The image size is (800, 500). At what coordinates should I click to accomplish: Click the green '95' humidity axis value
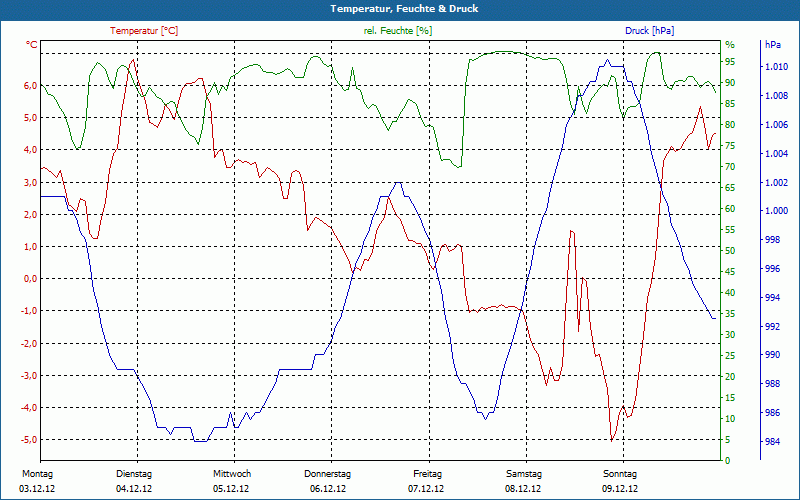(x=730, y=62)
